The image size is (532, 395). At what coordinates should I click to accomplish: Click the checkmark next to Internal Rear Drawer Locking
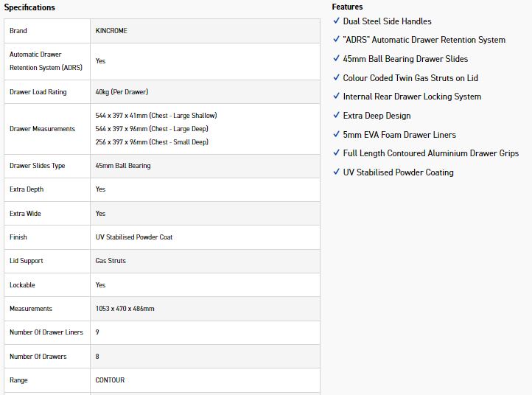pos(336,97)
